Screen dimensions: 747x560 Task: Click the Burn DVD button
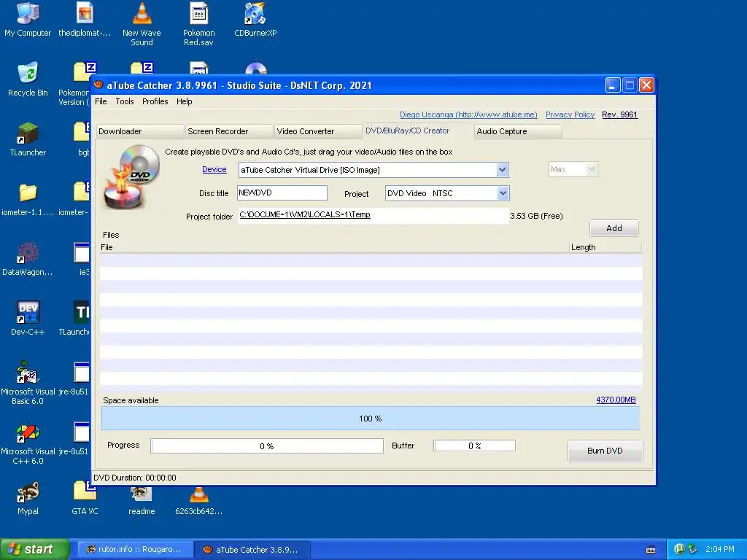pos(605,451)
